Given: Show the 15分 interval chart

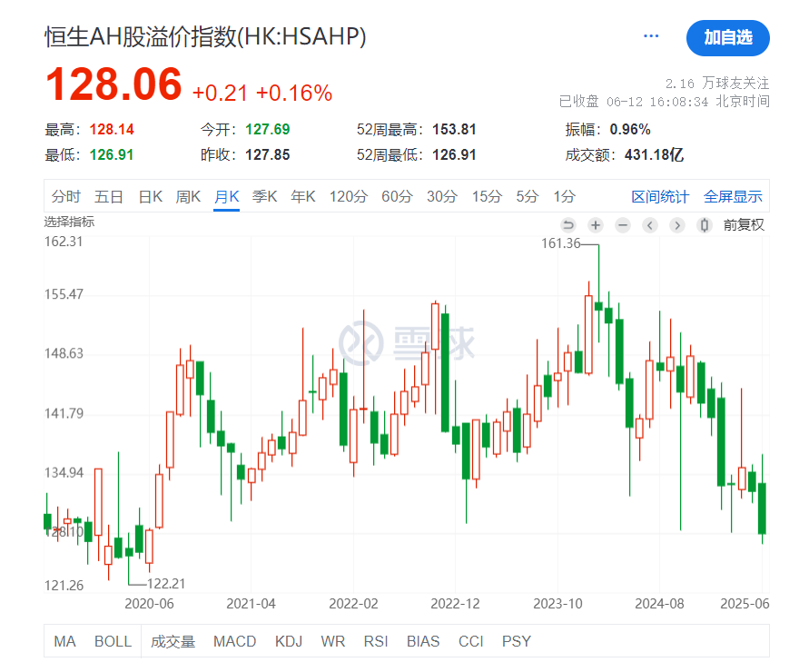Looking at the screenshot, I should [487, 196].
